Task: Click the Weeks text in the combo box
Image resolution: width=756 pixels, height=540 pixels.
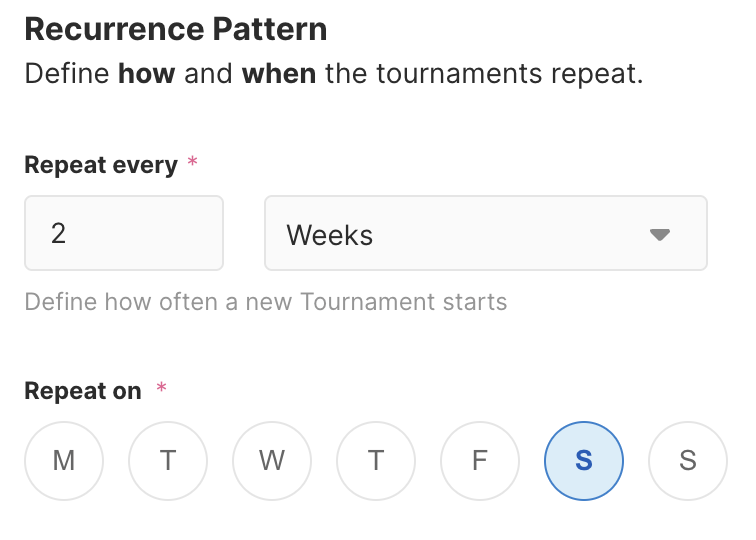Action: click(x=330, y=235)
